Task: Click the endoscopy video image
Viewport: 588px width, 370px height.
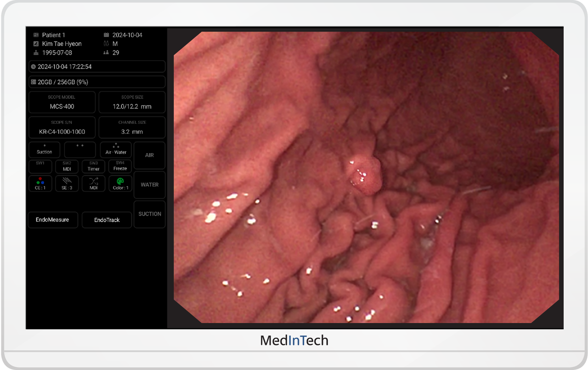Action: [x=366, y=177]
